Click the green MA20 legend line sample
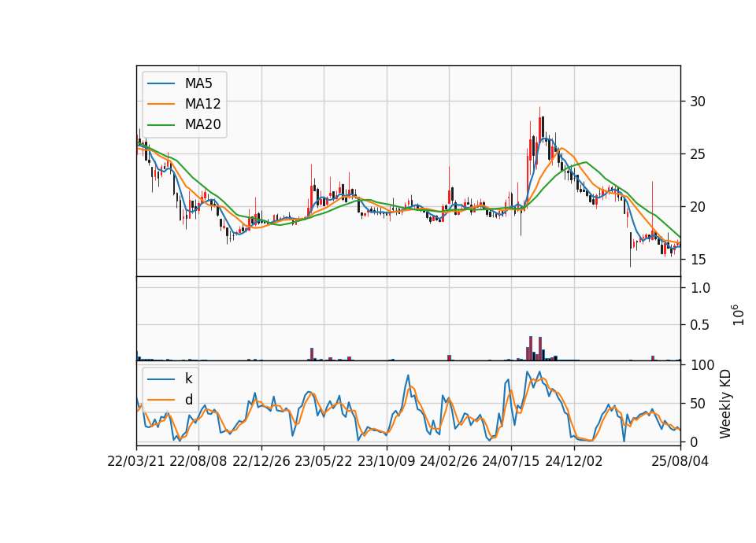This screenshot has width=756, height=543. [161, 124]
